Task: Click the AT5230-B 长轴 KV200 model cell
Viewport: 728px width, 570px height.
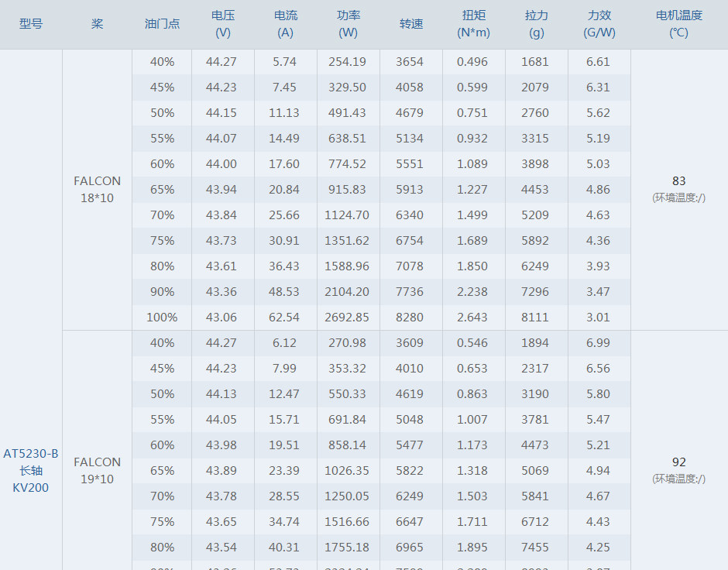Action: coord(31,470)
